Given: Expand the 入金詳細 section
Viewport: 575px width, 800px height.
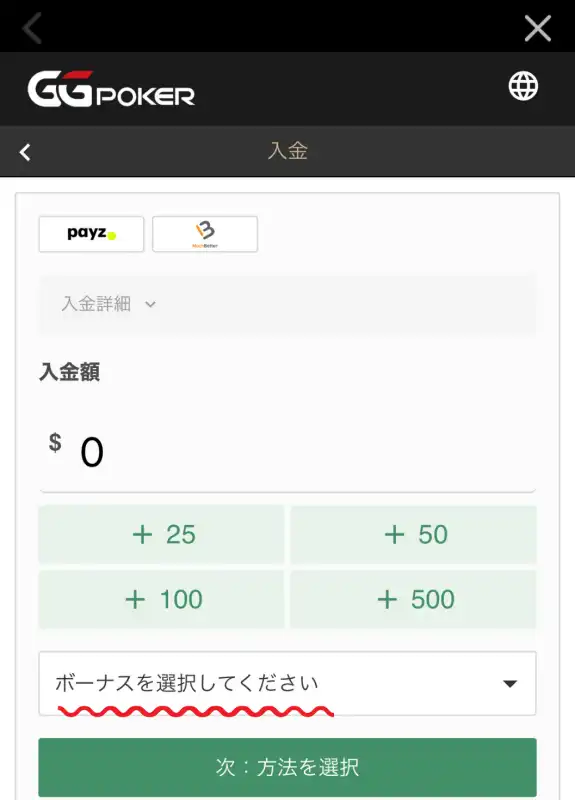Looking at the screenshot, I should [287, 304].
